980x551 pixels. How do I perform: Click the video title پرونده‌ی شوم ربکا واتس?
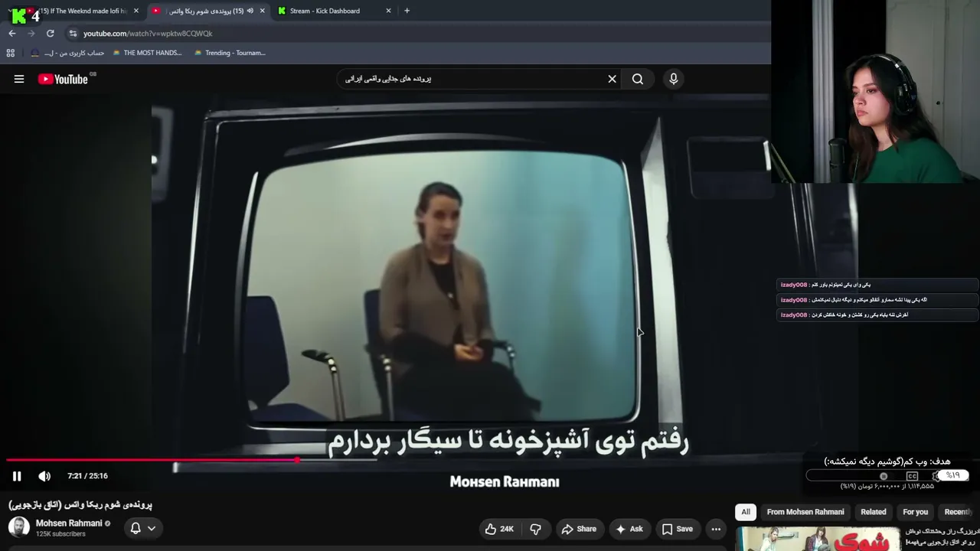[80, 505]
